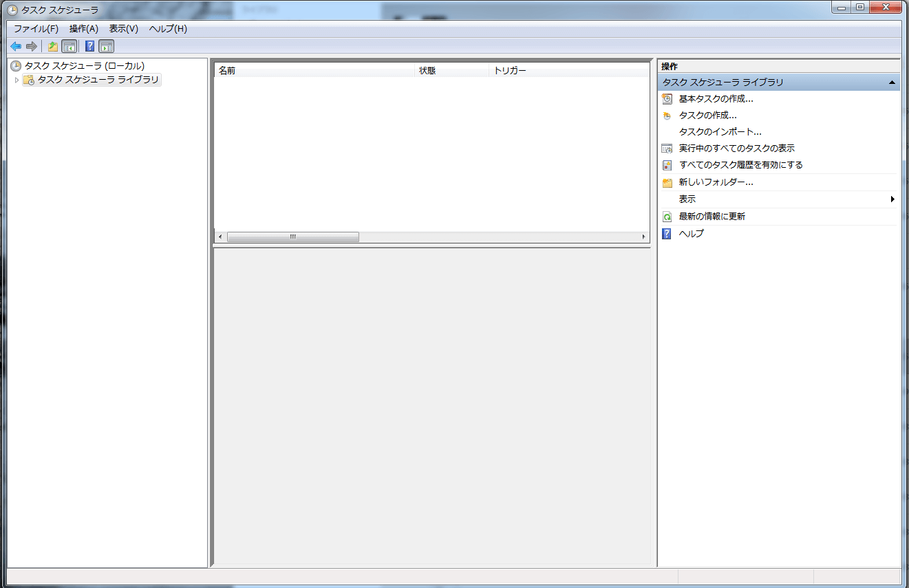Click the 基本タスクの作成 clock icon
909x588 pixels.
pos(666,99)
